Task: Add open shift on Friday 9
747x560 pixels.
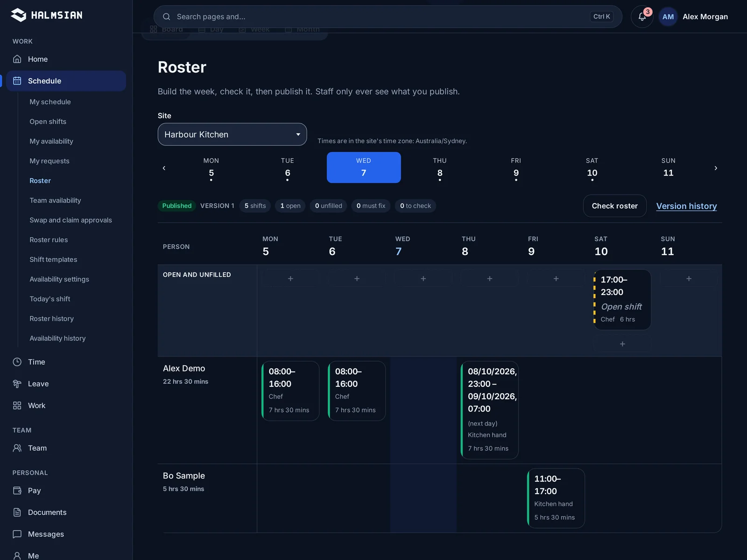Action: coord(556,279)
